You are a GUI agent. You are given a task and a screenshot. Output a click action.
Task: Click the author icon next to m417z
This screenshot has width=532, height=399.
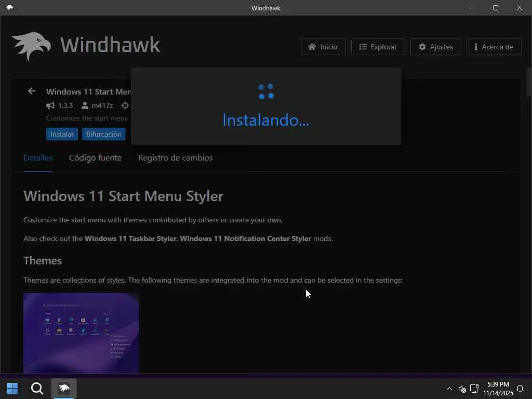[85, 105]
